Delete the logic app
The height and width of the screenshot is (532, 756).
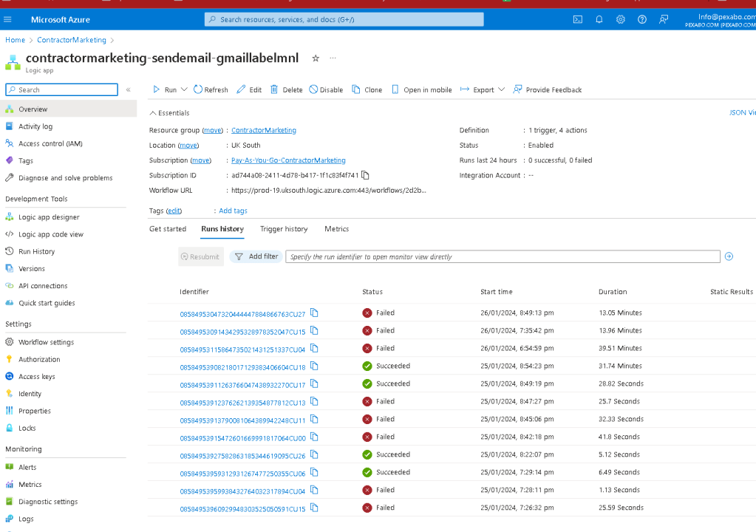(x=287, y=89)
